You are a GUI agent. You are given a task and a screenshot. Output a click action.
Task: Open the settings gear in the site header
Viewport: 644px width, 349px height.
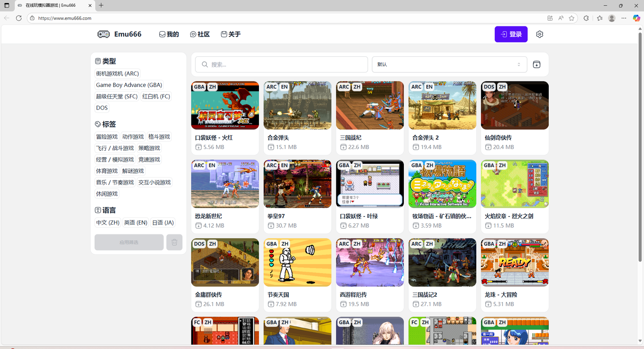click(x=540, y=34)
